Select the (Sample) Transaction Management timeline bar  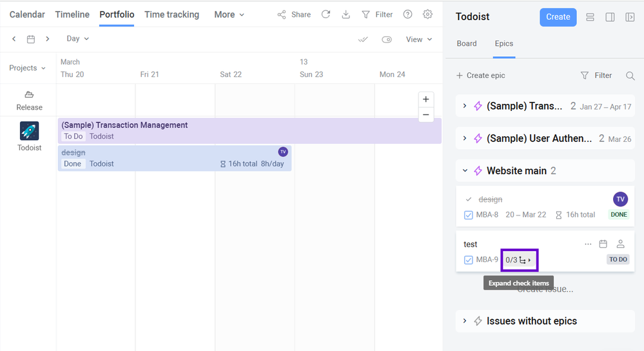coord(249,131)
